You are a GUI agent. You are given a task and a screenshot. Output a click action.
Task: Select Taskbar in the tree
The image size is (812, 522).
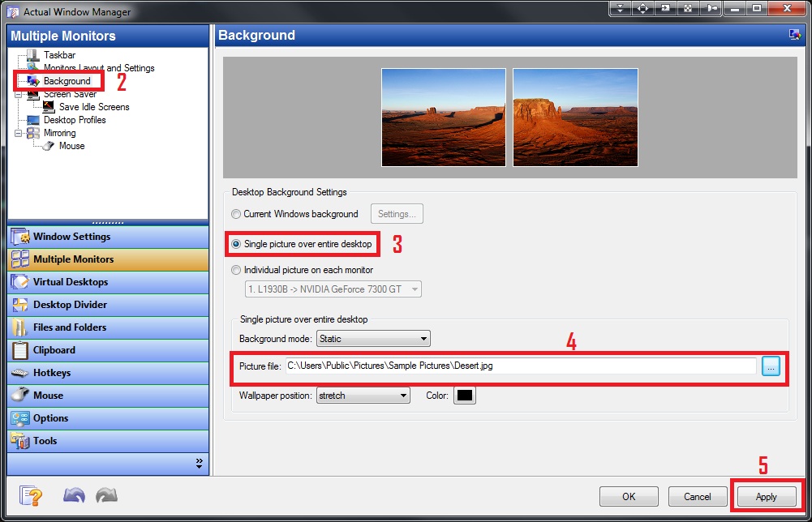[x=59, y=55]
